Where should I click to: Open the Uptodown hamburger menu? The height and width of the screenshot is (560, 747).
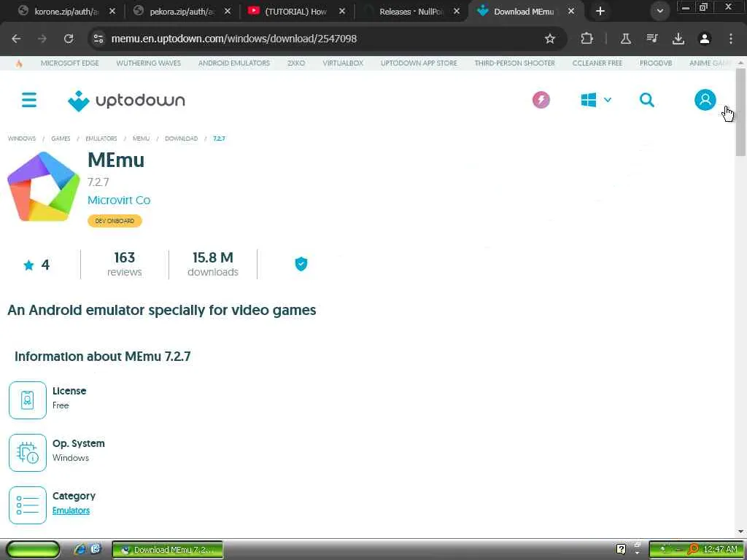click(29, 100)
